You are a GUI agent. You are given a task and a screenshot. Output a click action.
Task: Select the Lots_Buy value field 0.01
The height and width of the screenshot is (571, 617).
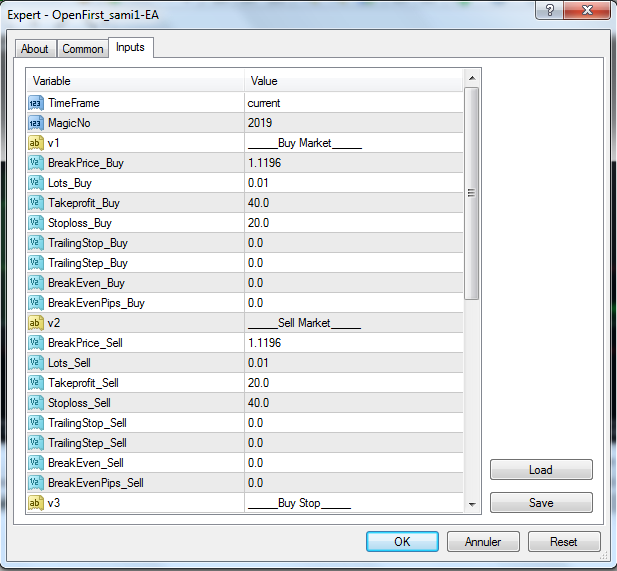tap(350, 183)
